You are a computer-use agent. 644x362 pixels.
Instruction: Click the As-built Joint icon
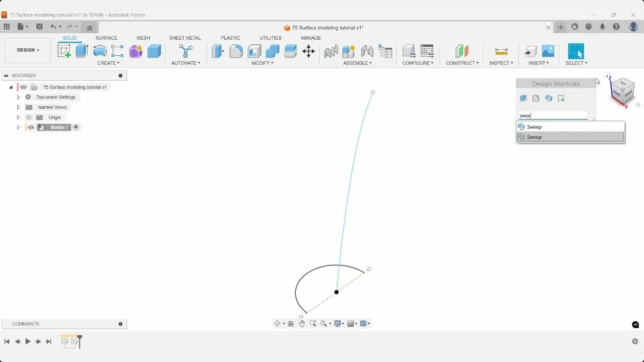[367, 51]
